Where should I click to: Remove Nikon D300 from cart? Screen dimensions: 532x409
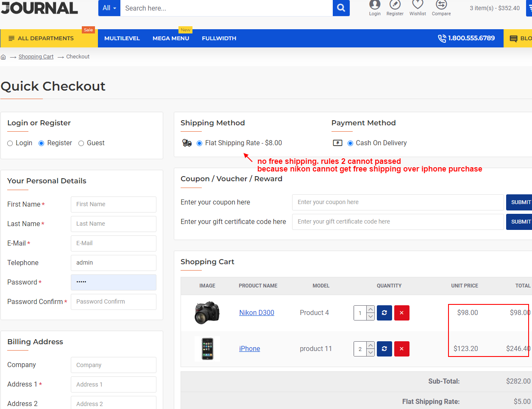tap(402, 313)
